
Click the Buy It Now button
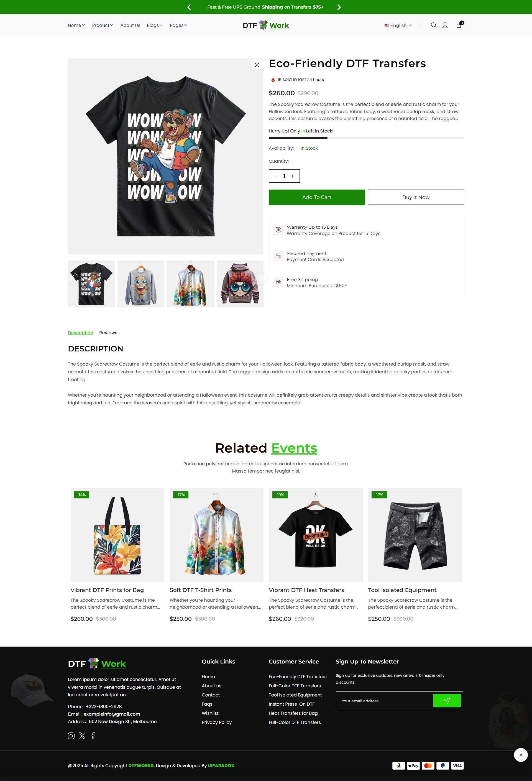416,197
